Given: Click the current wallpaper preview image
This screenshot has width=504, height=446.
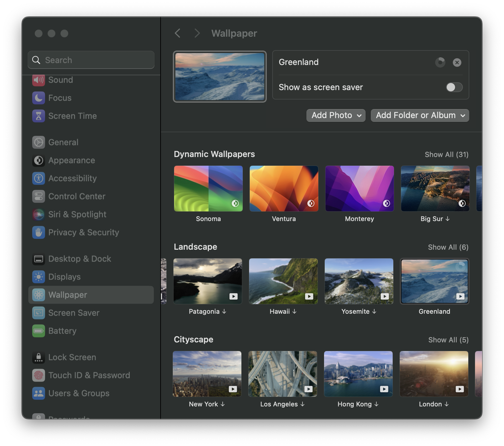Looking at the screenshot, I should [x=220, y=77].
